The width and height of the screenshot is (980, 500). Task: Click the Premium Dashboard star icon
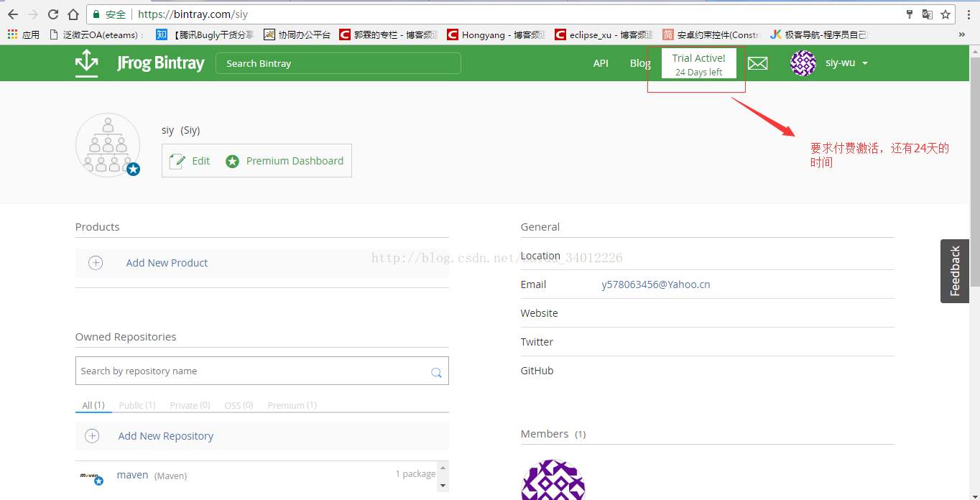coord(232,161)
